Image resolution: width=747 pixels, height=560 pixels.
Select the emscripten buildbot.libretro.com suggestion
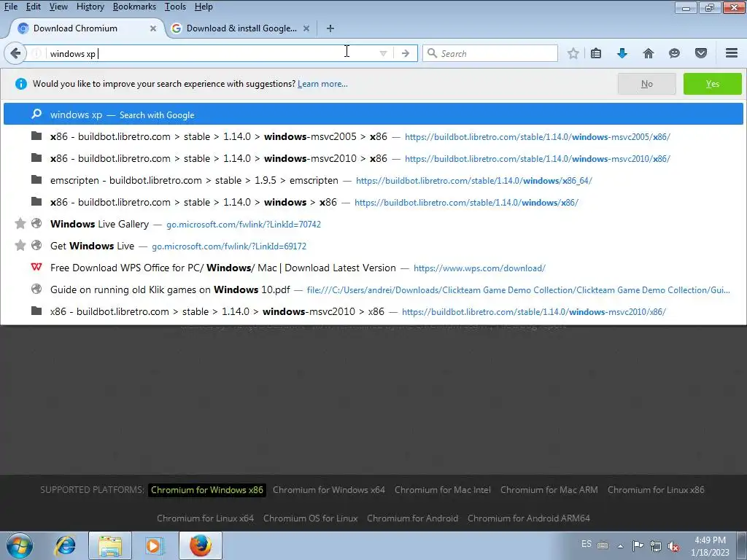tap(373, 181)
